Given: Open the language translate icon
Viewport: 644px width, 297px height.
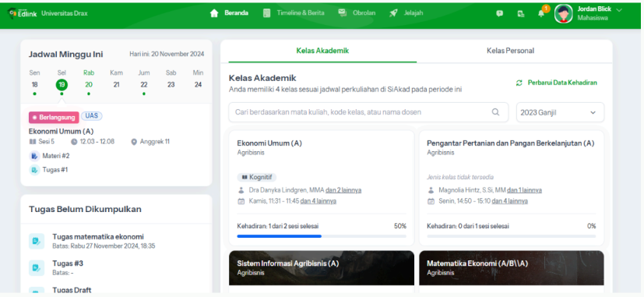Looking at the screenshot, I should point(521,13).
